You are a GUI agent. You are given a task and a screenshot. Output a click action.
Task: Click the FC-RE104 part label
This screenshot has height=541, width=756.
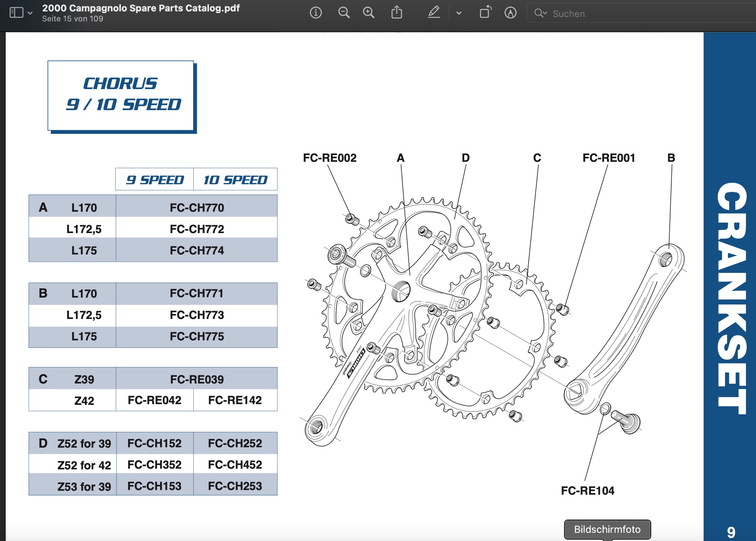point(587,491)
